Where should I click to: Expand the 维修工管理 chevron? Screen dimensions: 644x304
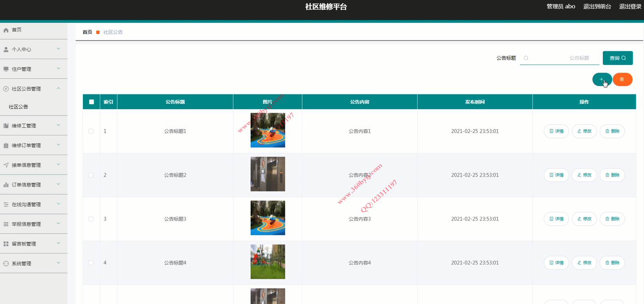pos(58,125)
